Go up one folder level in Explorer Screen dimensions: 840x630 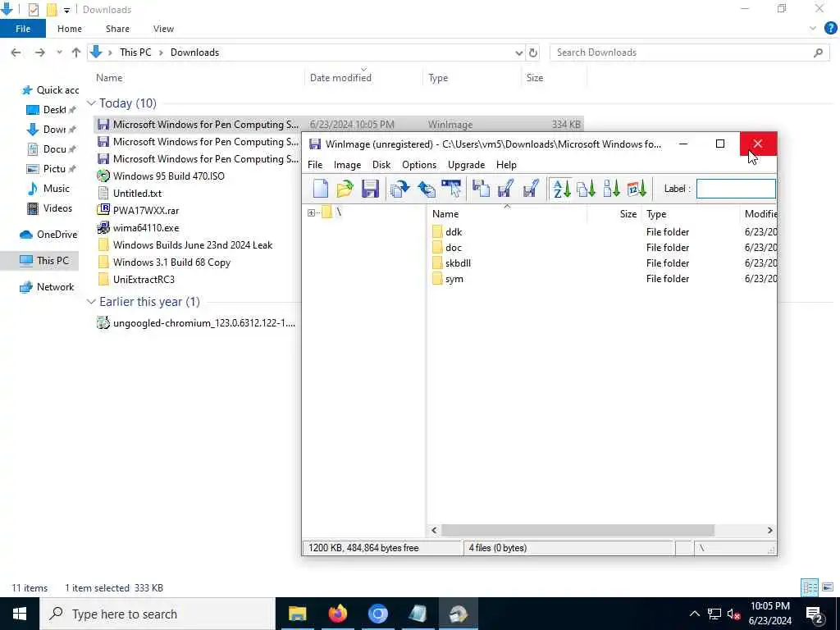[76, 52]
